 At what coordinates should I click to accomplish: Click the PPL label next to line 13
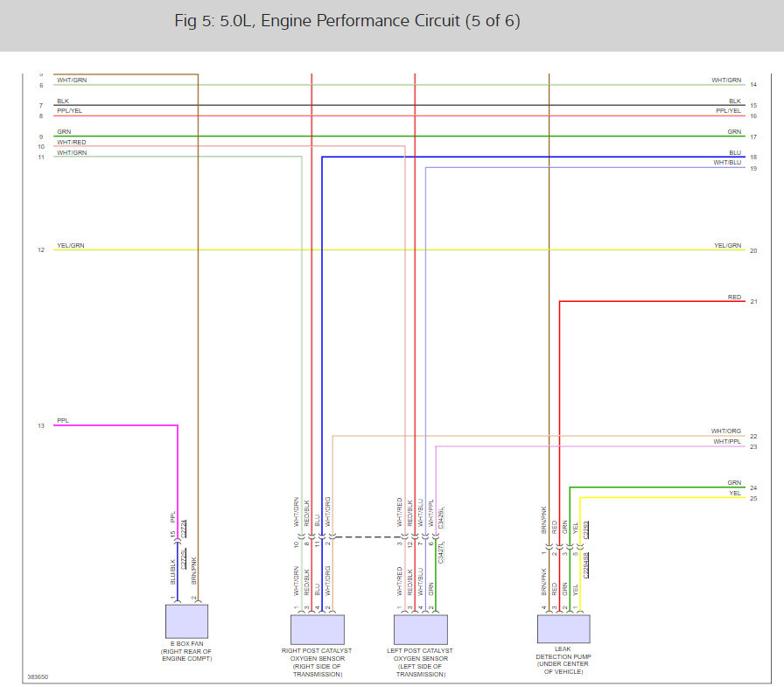(x=63, y=420)
